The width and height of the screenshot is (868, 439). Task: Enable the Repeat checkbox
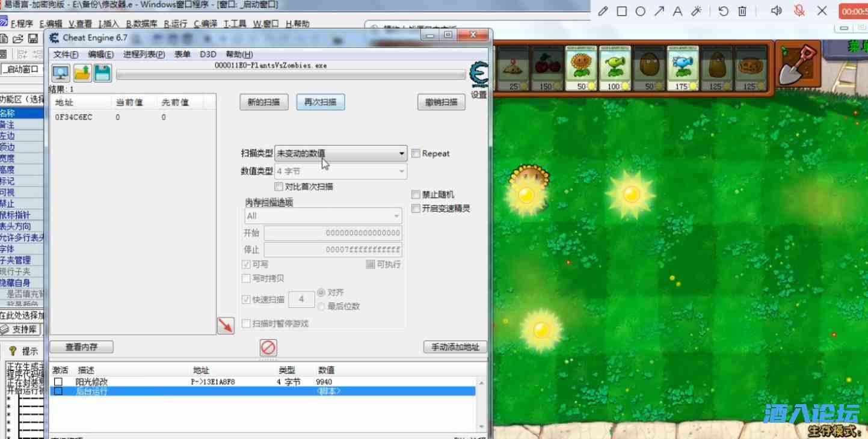pos(416,153)
